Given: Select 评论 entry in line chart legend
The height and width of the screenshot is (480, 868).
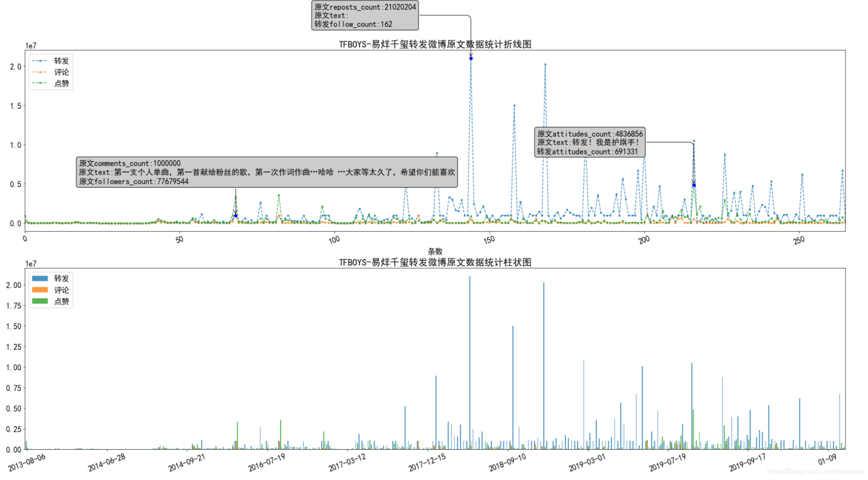Looking at the screenshot, I should point(51,72).
